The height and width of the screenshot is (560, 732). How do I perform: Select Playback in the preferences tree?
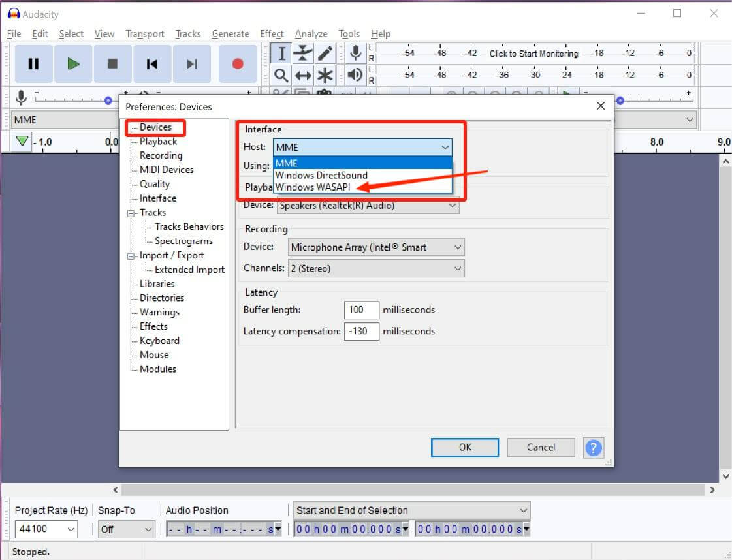[158, 142]
